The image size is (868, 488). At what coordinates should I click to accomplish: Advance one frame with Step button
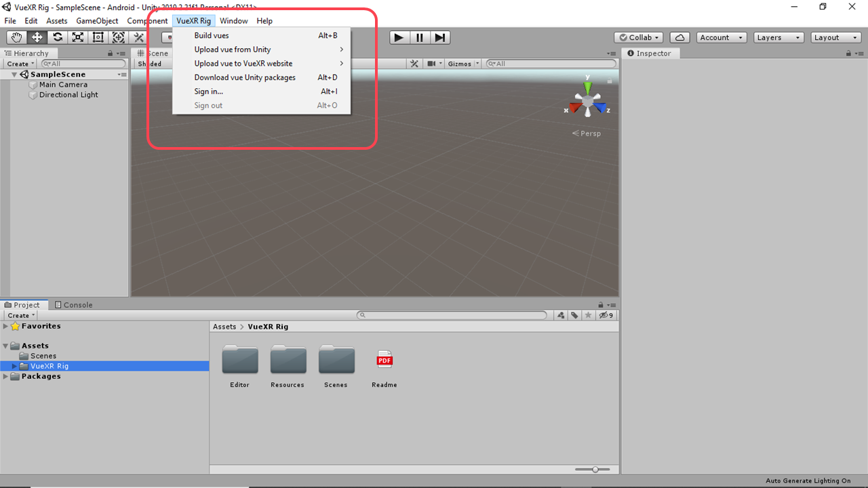pyautogui.click(x=440, y=37)
